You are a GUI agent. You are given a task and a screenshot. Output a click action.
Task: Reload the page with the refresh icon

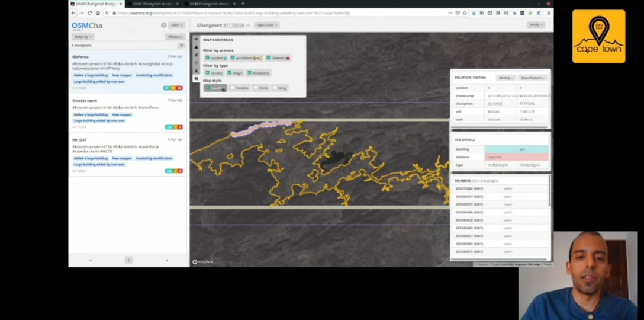pos(90,13)
